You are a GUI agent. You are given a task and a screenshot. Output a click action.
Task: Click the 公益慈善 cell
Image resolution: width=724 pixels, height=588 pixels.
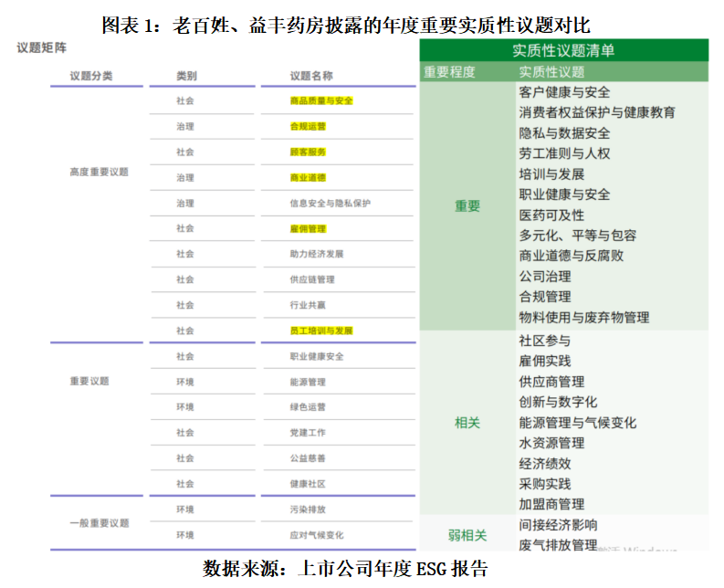(x=308, y=458)
